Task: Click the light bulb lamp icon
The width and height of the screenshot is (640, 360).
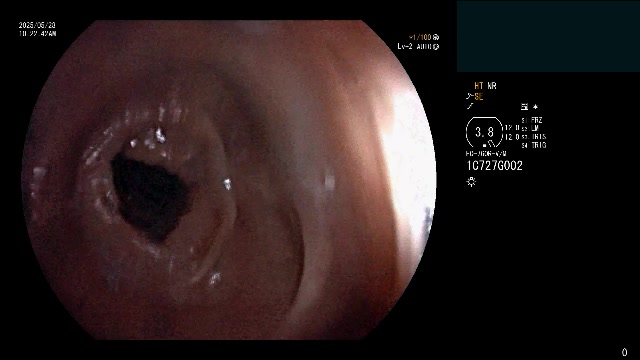Action: [x=471, y=182]
